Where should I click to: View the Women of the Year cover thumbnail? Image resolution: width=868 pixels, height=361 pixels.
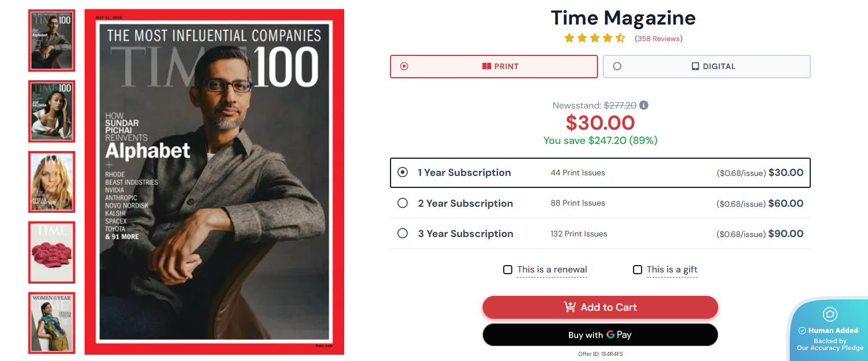51,323
